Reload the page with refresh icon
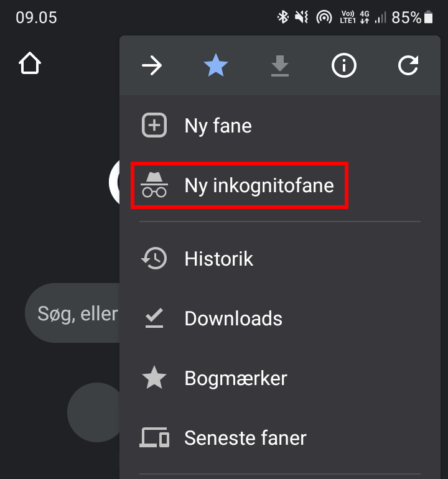 tap(408, 65)
